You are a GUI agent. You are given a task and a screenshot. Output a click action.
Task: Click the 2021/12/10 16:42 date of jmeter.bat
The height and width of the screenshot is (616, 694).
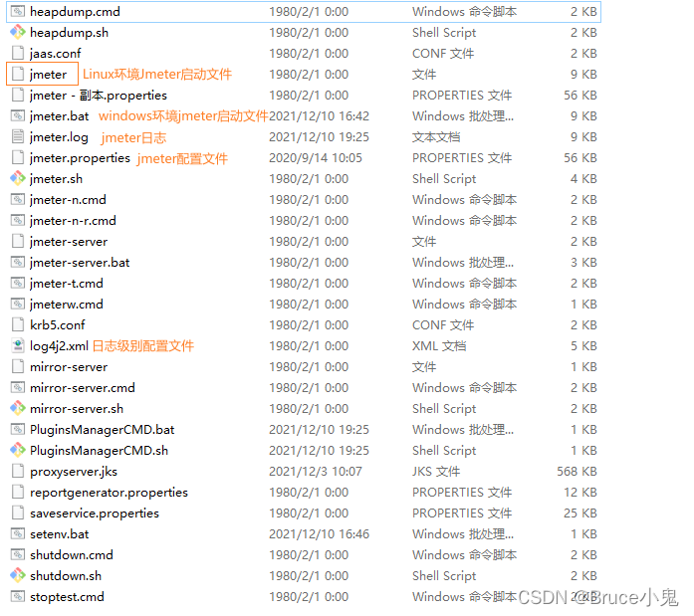(x=319, y=115)
